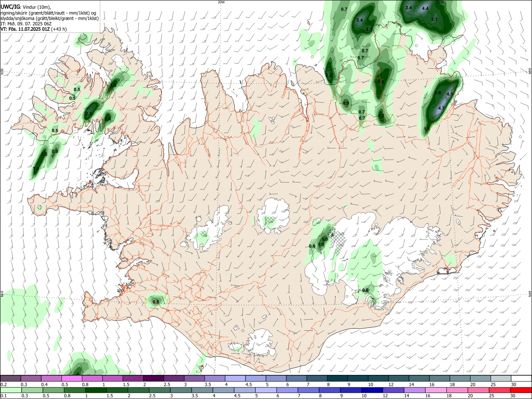This screenshot has width=532, height=399.
Task: Click the bright red legend swatch labeled 30
Action: coord(520,390)
